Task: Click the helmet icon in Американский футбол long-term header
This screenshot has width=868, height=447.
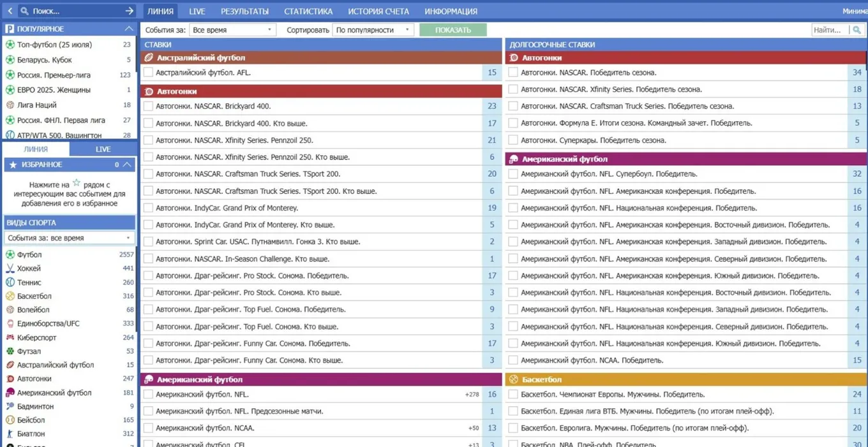Action: pos(514,159)
